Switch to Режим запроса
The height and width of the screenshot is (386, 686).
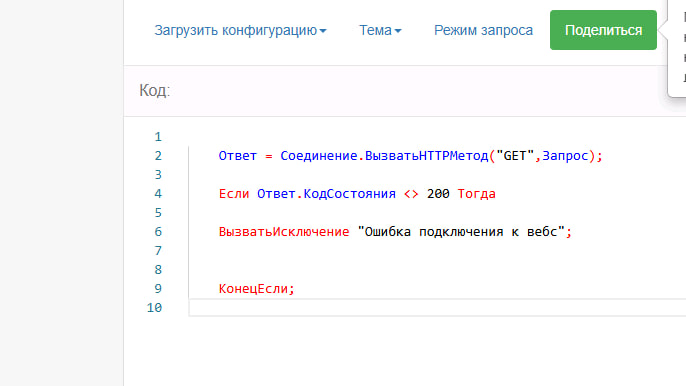tap(483, 30)
